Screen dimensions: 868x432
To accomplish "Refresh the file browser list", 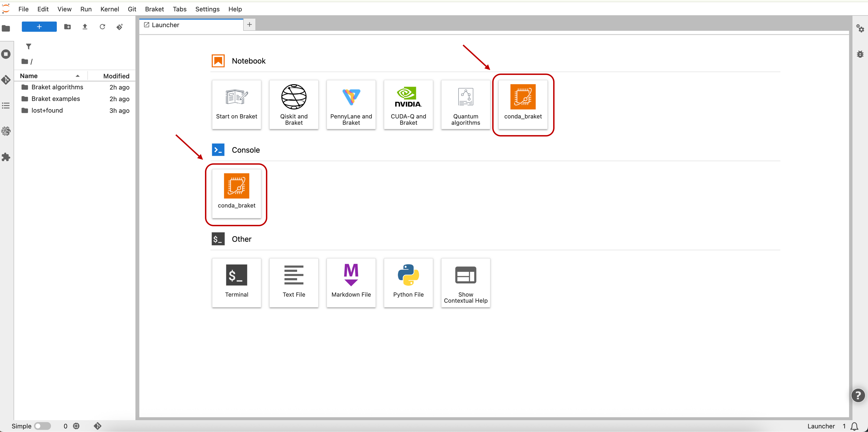I will (x=102, y=27).
